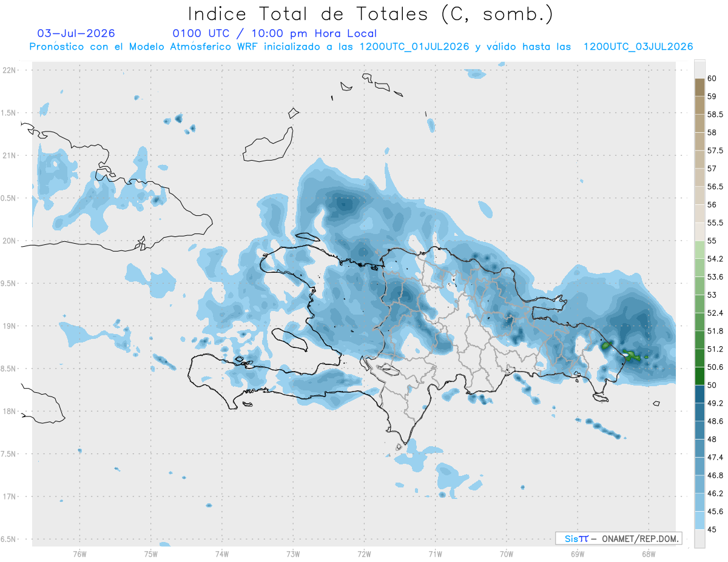
Task: Click the "19N" latitude label
Action: pyautogui.click(x=10, y=326)
